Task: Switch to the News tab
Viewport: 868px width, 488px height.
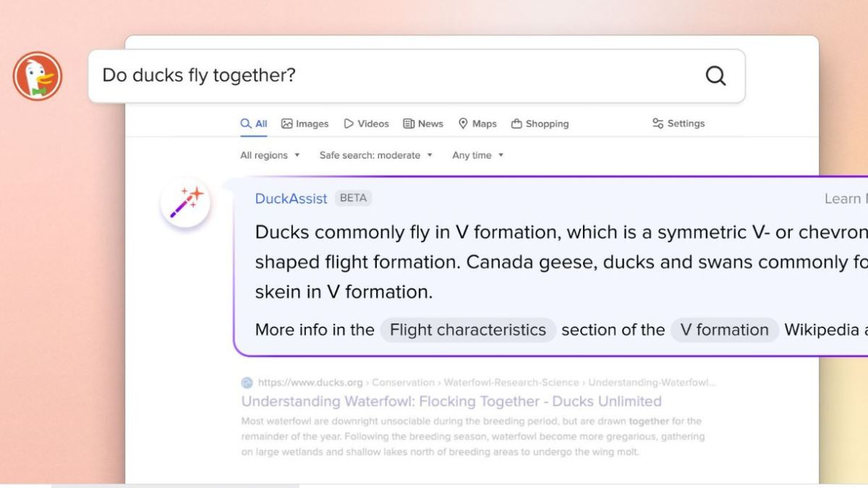Action: coord(422,123)
